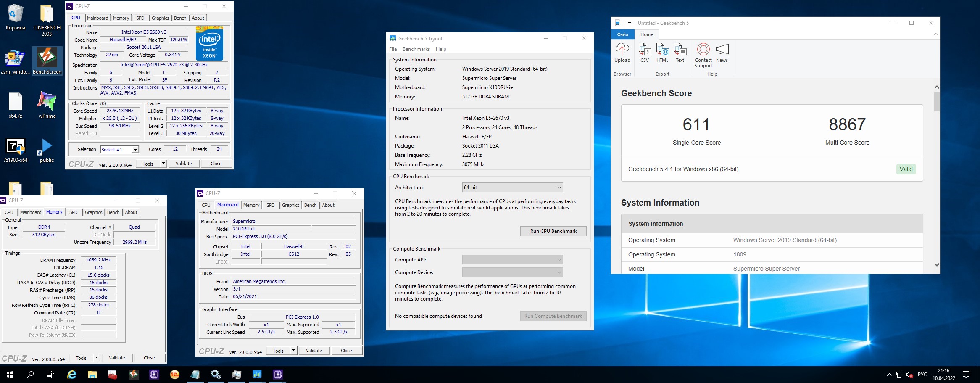Screen dimensions: 980x383
Task: Click the 611 single-core score
Action: (696, 124)
